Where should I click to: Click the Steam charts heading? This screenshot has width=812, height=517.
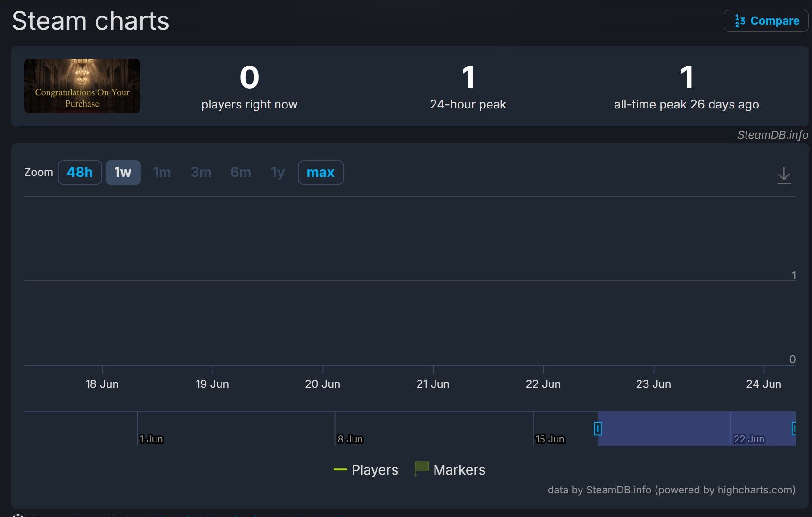point(90,21)
